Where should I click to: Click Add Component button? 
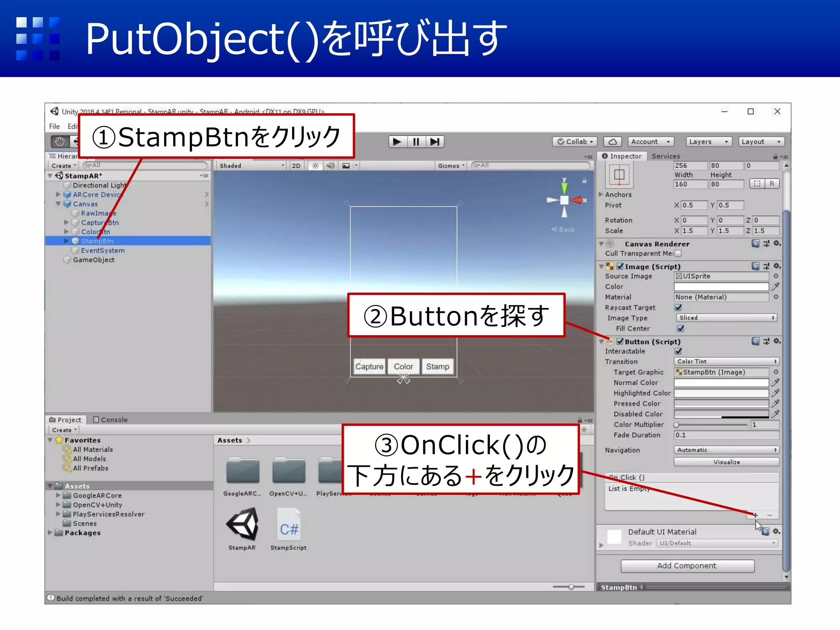coord(687,566)
